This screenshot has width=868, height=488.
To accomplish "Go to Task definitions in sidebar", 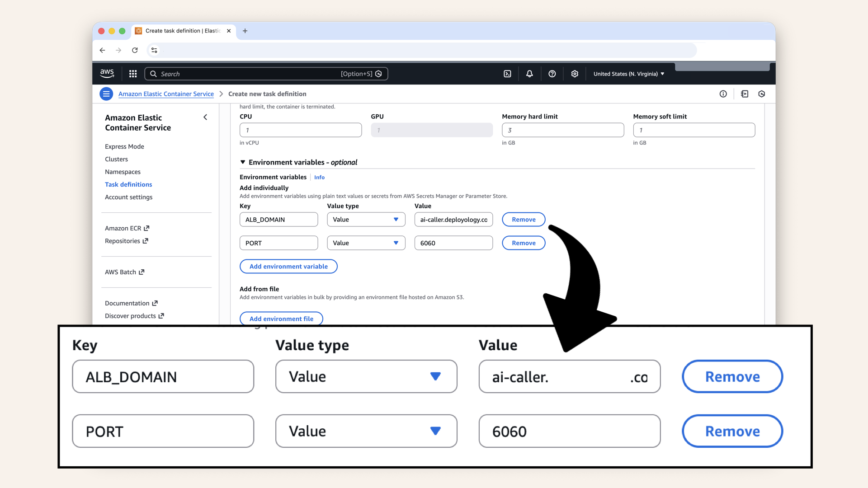I will click(128, 184).
